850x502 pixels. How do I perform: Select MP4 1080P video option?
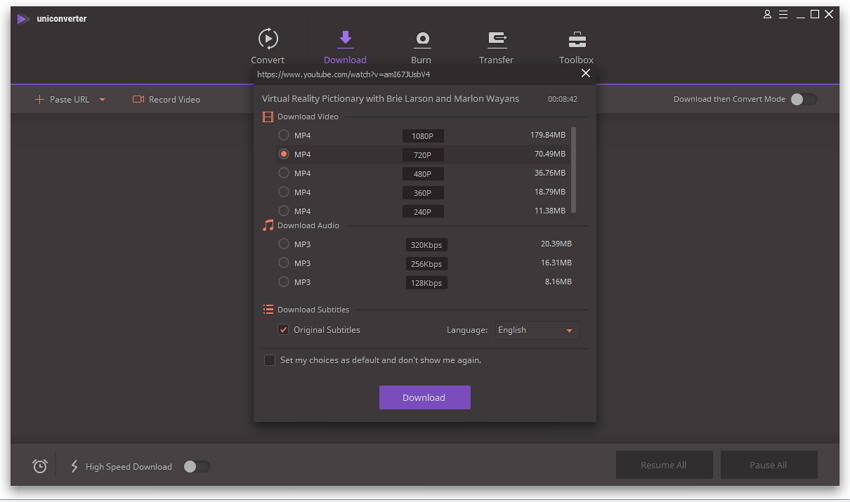(x=284, y=135)
